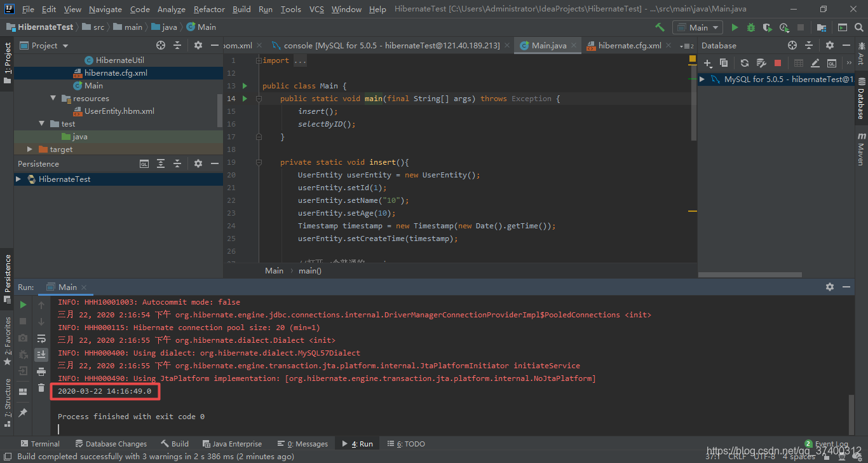Collapse all in the Project panel
The image size is (868, 463).
coord(177,45)
